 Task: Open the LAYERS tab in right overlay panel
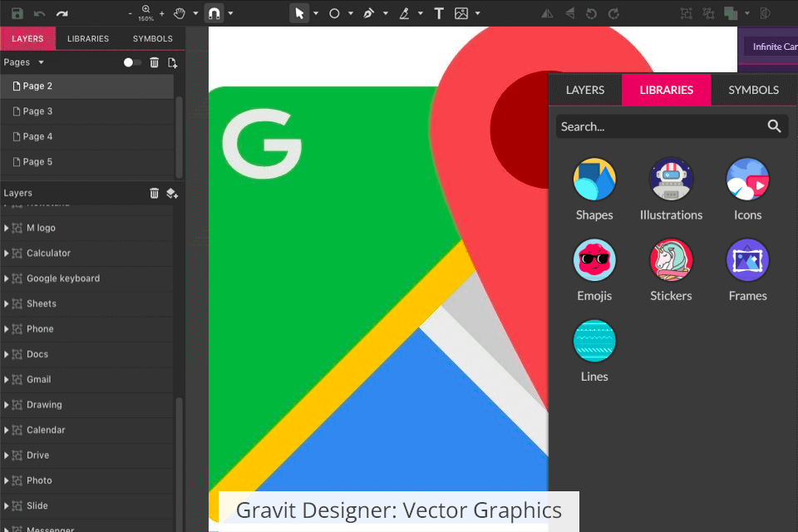click(x=585, y=90)
